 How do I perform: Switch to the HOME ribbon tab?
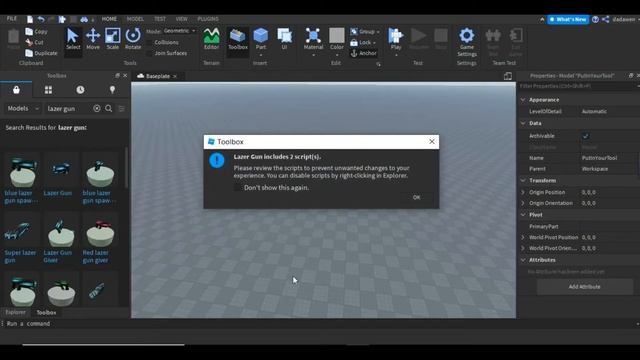109,19
